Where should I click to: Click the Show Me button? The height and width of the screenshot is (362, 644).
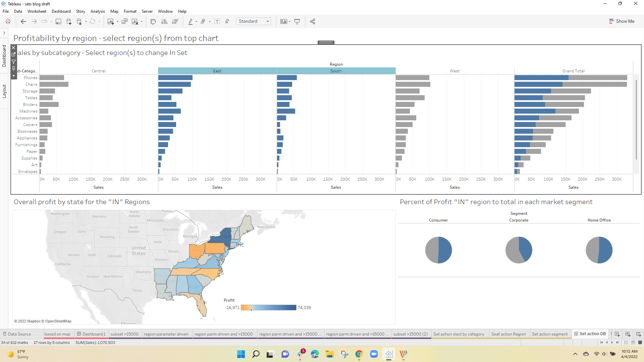coord(622,21)
